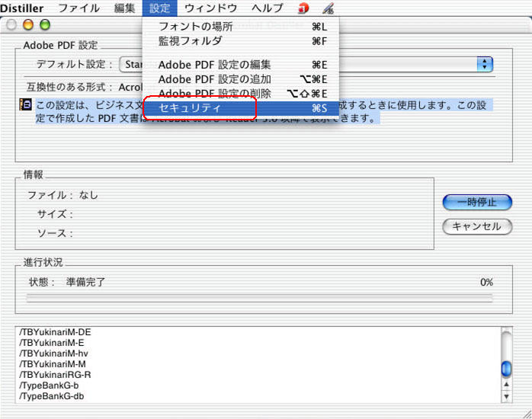Screen dimensions: 532x419
Task: Click the green zoom window button
Action: tap(45, 24)
